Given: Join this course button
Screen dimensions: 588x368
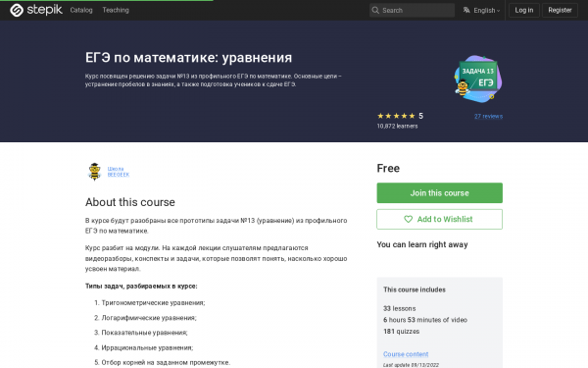Looking at the screenshot, I should pyautogui.click(x=439, y=193).
